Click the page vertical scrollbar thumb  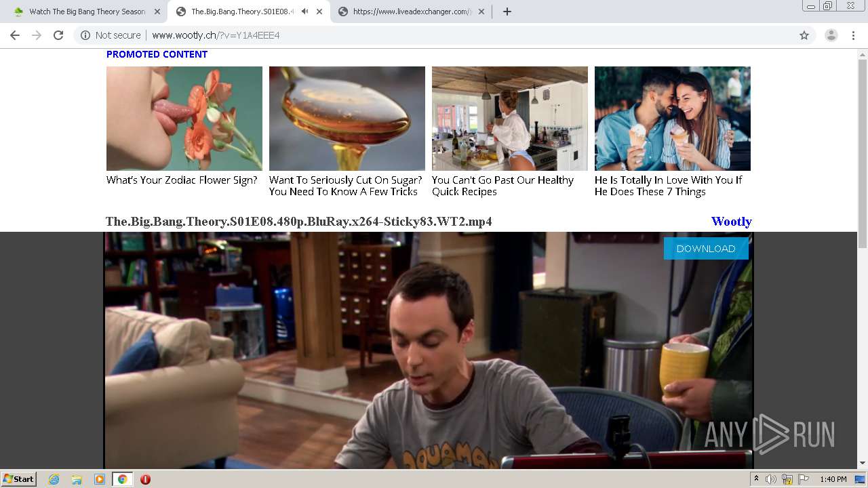[x=863, y=154]
